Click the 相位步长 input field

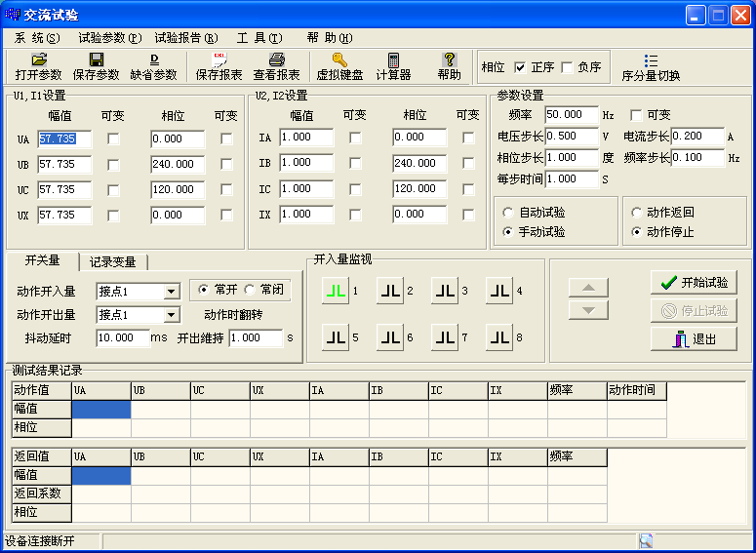pos(572,158)
